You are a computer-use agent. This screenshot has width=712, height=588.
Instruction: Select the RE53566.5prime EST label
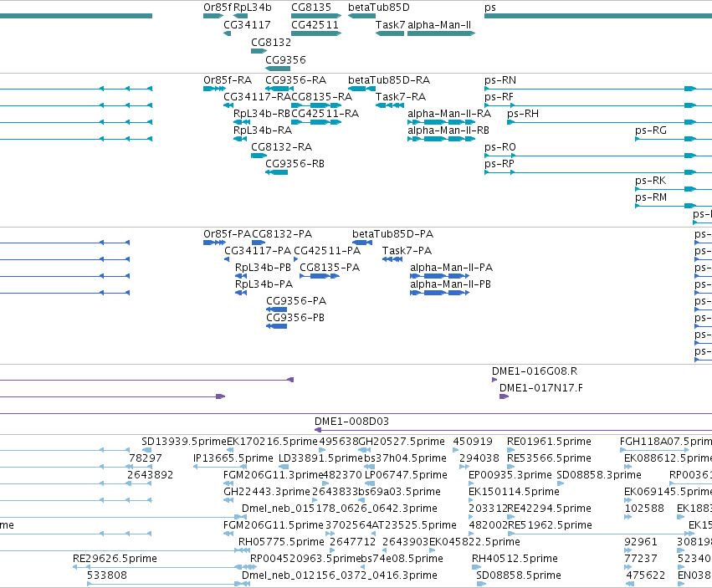point(549,458)
